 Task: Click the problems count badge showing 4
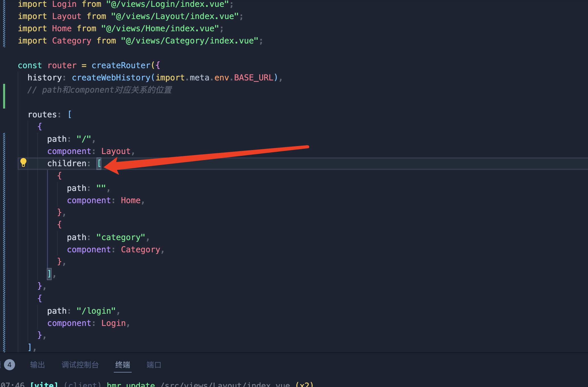tap(9, 365)
